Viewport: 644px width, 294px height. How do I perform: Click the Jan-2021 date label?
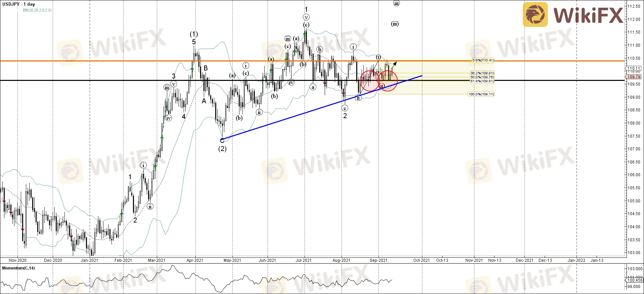point(89,260)
